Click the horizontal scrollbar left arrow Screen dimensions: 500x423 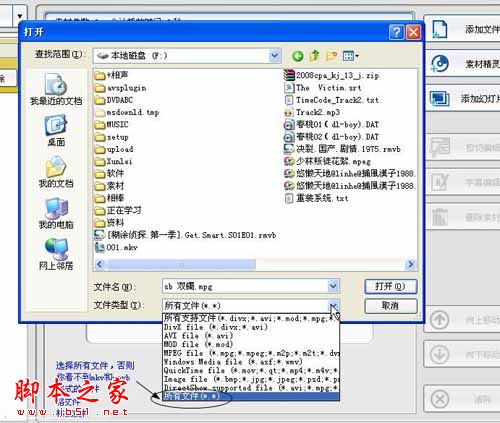coord(99,264)
